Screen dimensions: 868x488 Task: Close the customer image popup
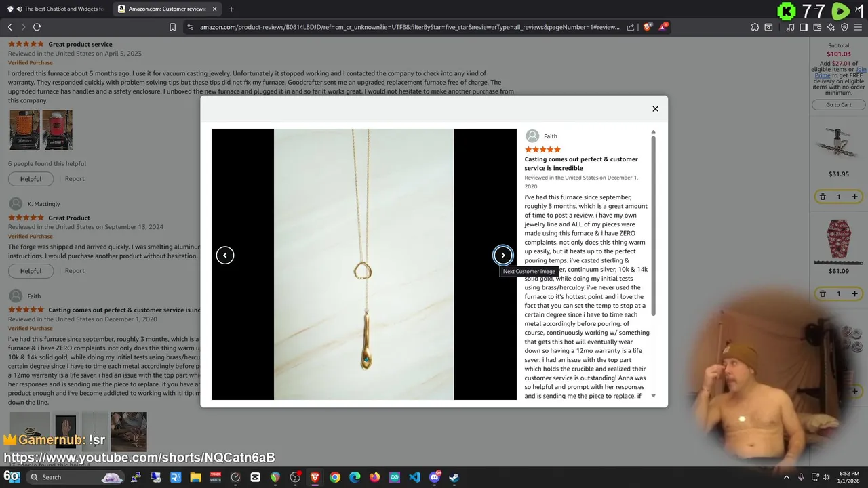pos(655,108)
